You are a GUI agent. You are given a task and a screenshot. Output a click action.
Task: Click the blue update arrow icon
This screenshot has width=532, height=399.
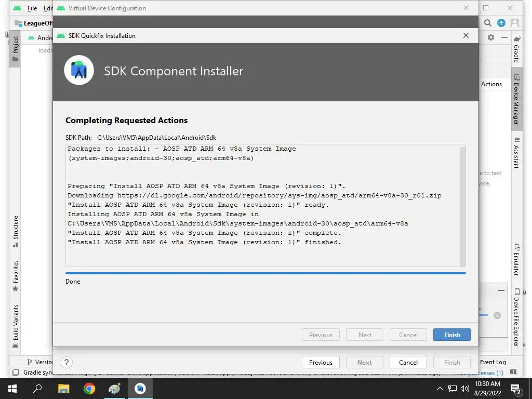point(501,23)
